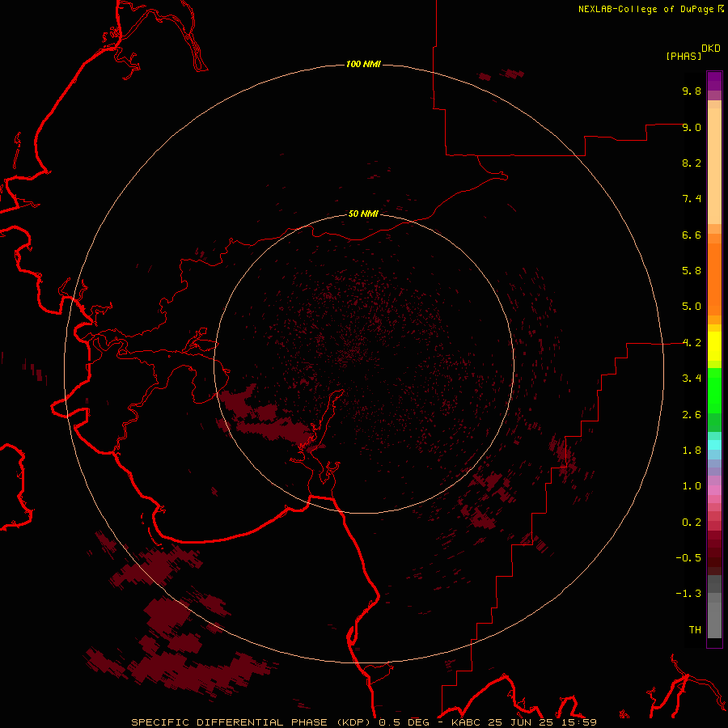Image resolution: width=728 pixels, height=728 pixels.
Task: Select the -0.5 legend value
Action: coord(688,558)
